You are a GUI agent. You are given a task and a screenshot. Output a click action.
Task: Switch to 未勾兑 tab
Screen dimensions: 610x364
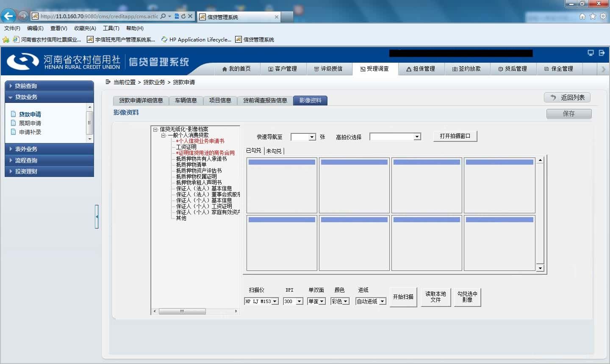click(274, 151)
